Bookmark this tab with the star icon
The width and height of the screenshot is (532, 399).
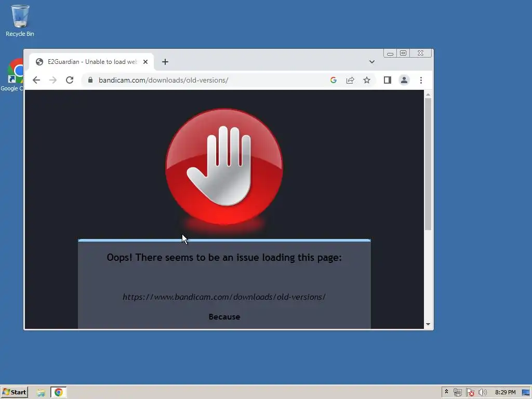367,80
